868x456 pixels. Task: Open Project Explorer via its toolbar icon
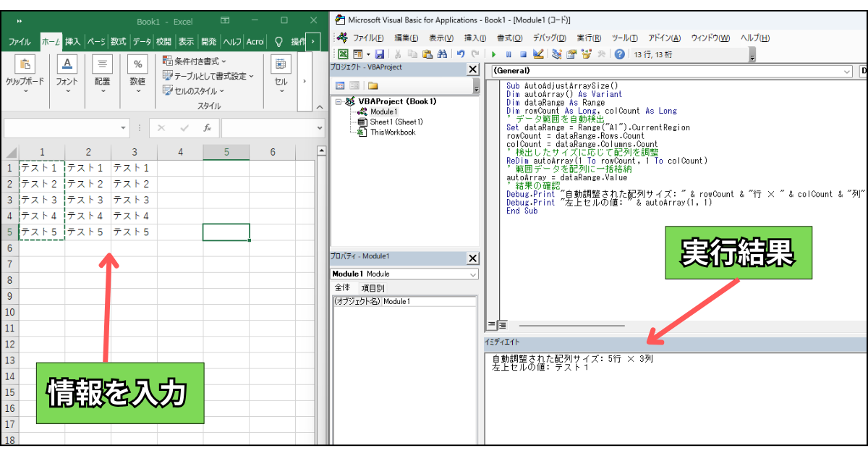tap(556, 54)
